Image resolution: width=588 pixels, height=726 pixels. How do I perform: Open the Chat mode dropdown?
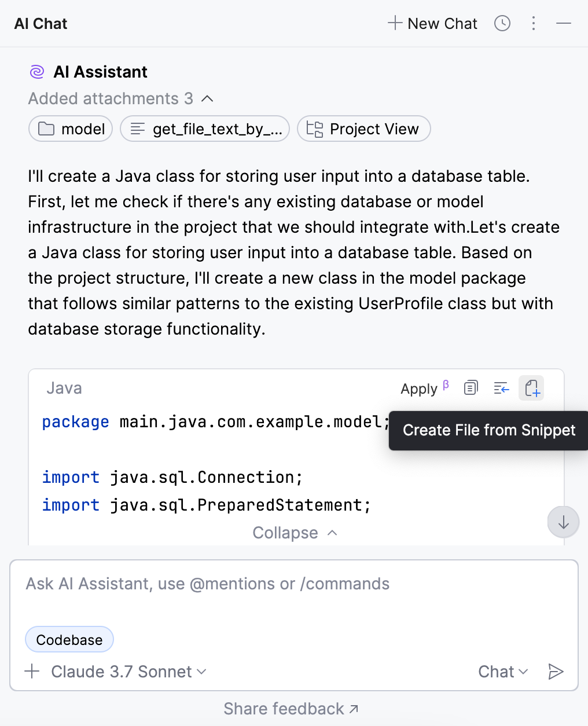pos(502,672)
